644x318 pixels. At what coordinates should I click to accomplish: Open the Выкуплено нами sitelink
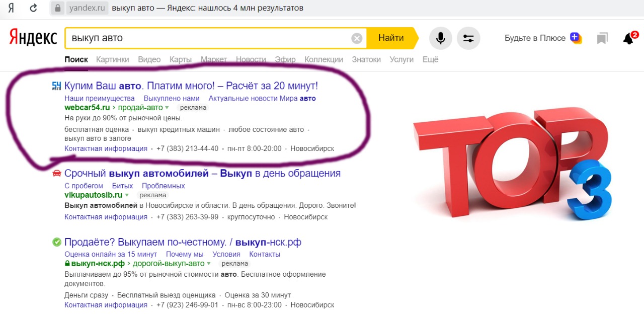click(x=172, y=98)
